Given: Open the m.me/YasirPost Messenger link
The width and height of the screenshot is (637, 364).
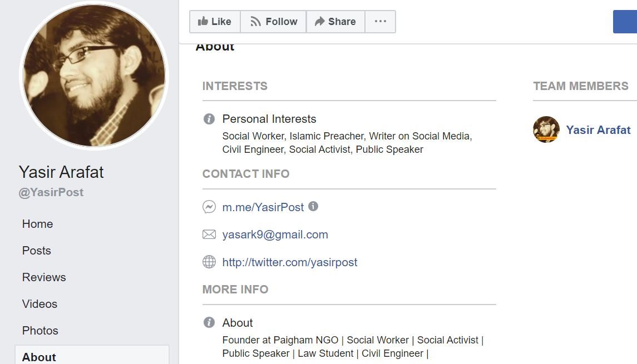Looking at the screenshot, I should click(x=263, y=207).
